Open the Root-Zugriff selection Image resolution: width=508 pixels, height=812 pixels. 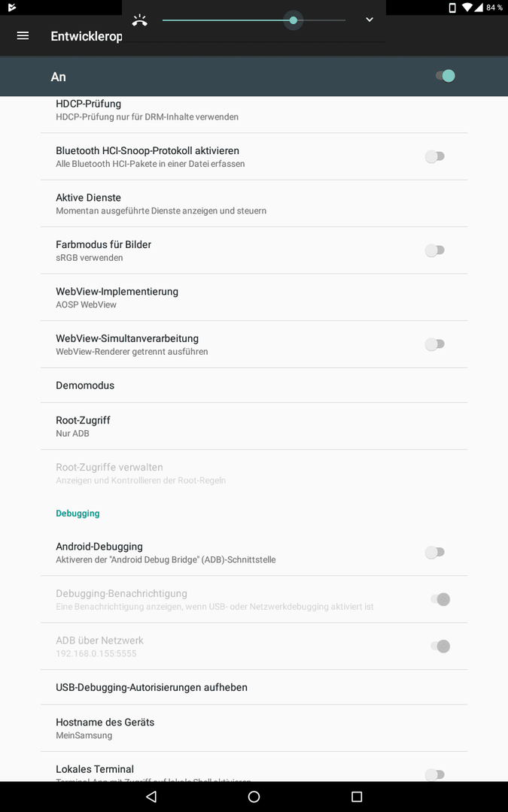pyautogui.click(x=254, y=426)
